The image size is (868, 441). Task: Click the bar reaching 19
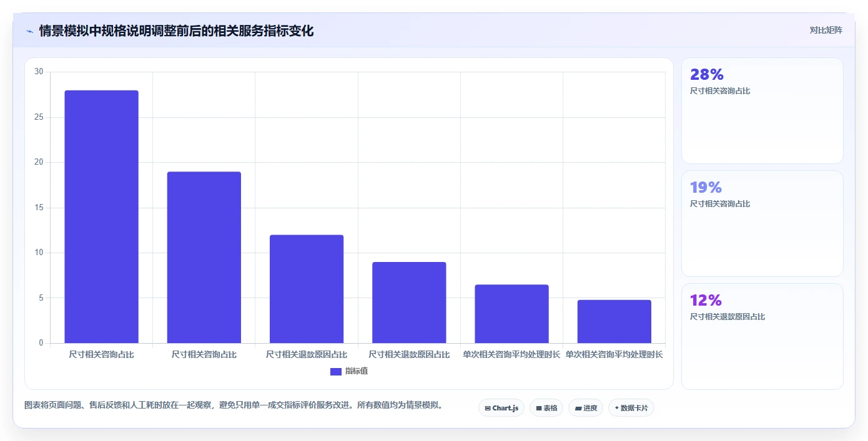[x=204, y=258]
